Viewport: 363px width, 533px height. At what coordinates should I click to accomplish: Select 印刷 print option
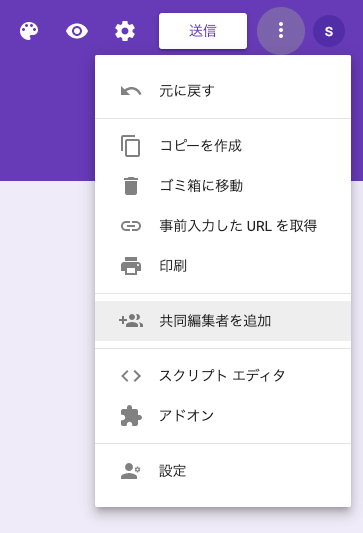(223, 266)
